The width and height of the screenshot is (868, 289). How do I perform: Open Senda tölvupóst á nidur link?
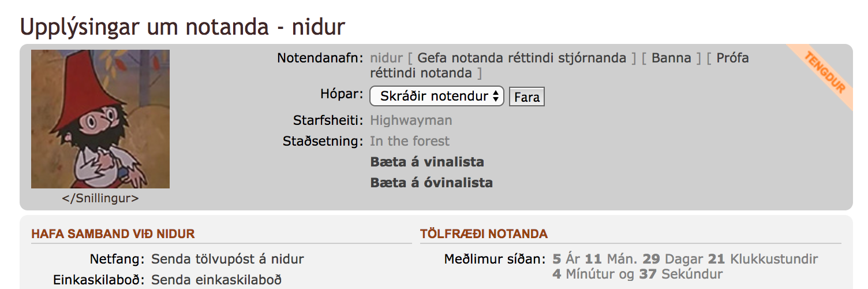(227, 259)
